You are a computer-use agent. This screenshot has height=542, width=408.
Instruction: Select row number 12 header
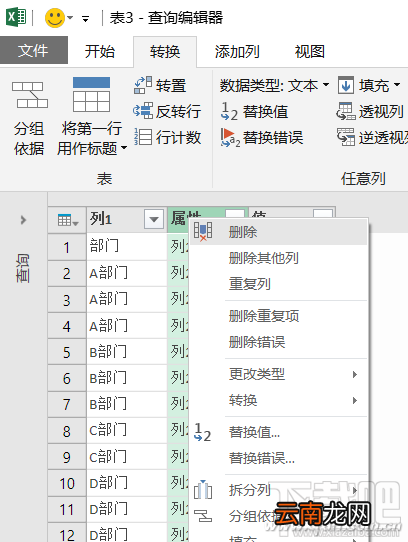coord(67,533)
